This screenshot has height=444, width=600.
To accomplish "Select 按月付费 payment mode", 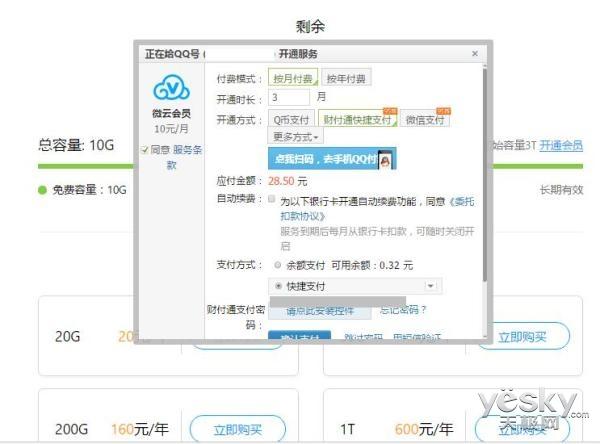I will (293, 78).
